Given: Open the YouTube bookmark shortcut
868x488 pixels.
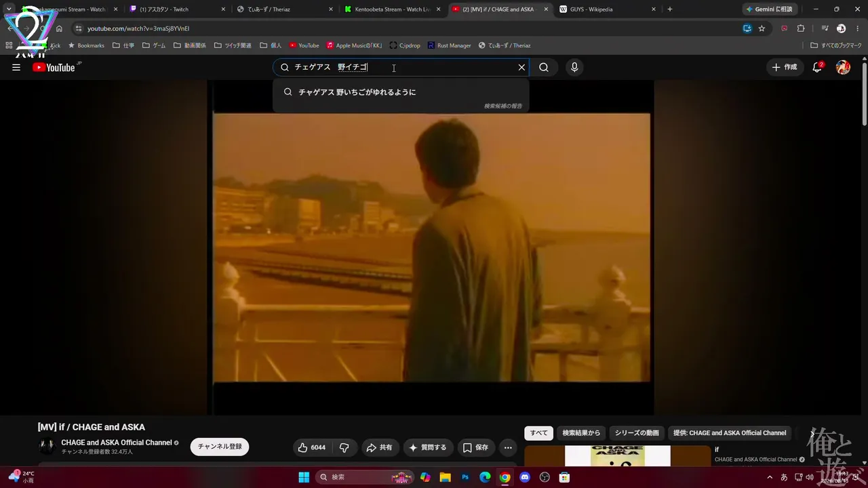Looking at the screenshot, I should point(304,45).
